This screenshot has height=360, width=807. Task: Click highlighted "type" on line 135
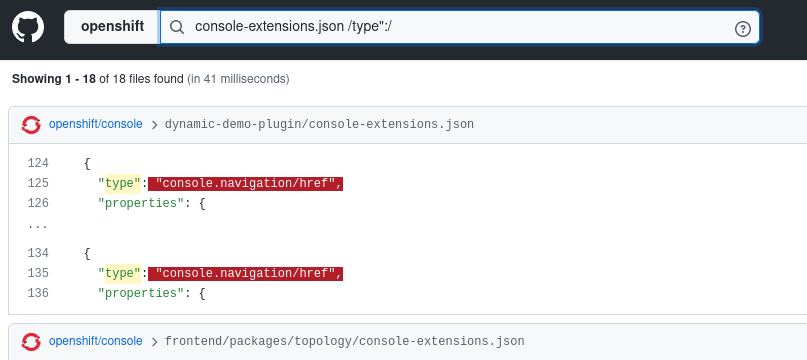pyautogui.click(x=122, y=273)
